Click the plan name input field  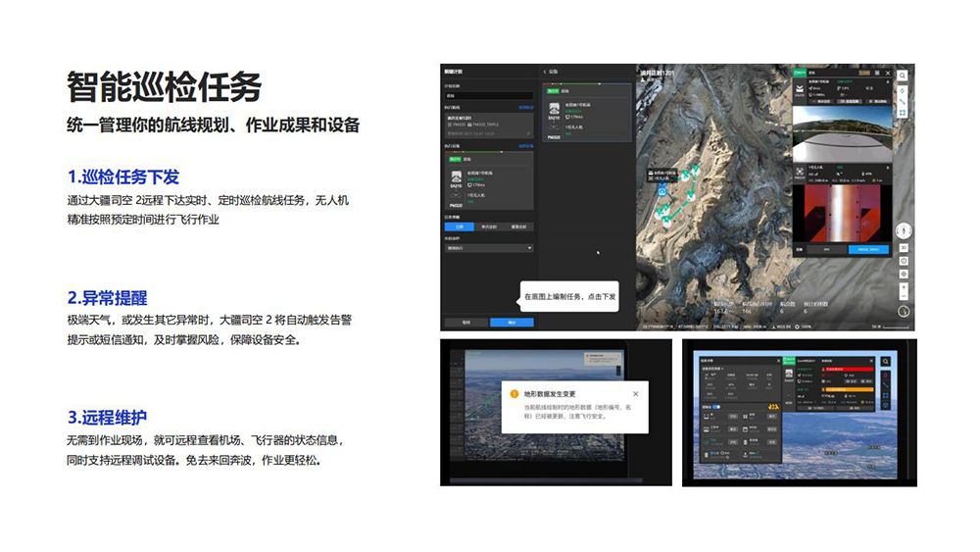pos(489,95)
